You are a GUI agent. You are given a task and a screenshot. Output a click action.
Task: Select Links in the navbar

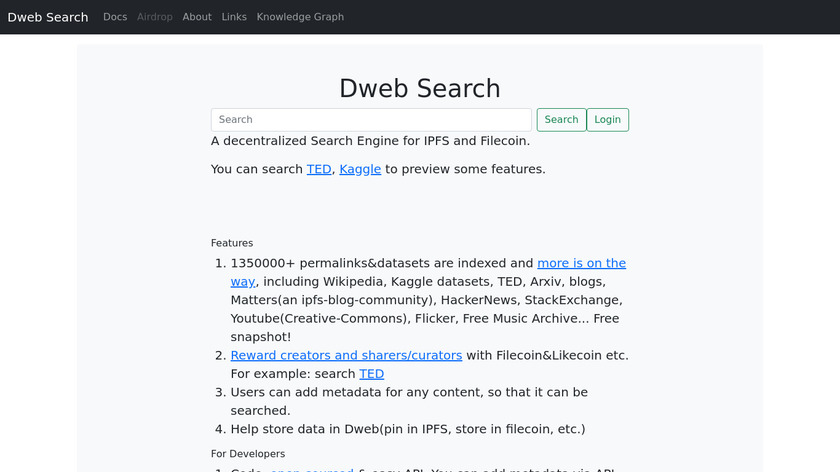(234, 17)
